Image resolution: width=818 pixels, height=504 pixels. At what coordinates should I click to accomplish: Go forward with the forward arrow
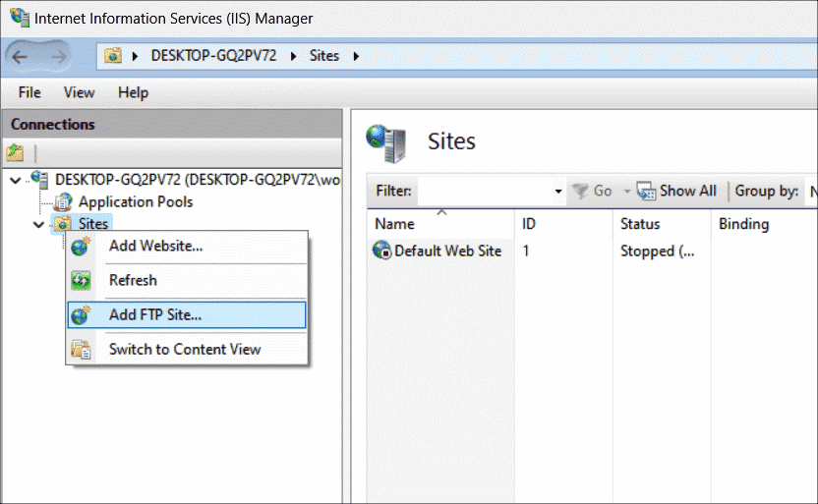click(58, 56)
